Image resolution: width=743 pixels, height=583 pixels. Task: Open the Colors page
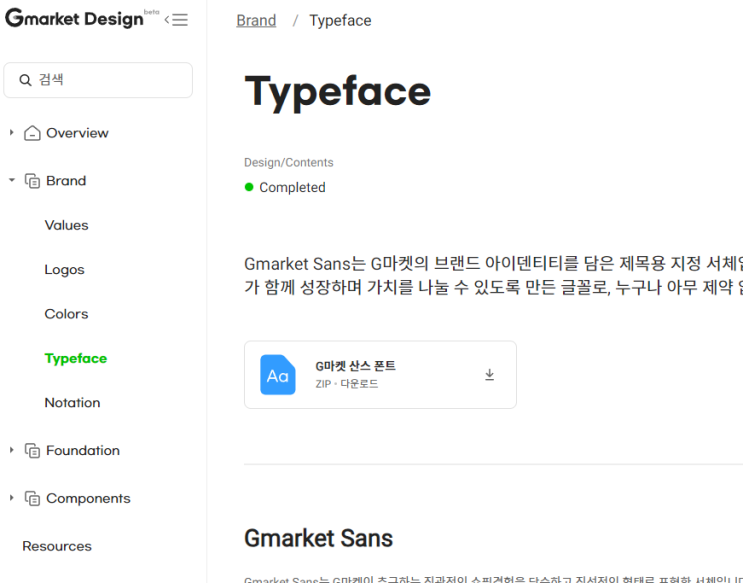[x=66, y=314]
